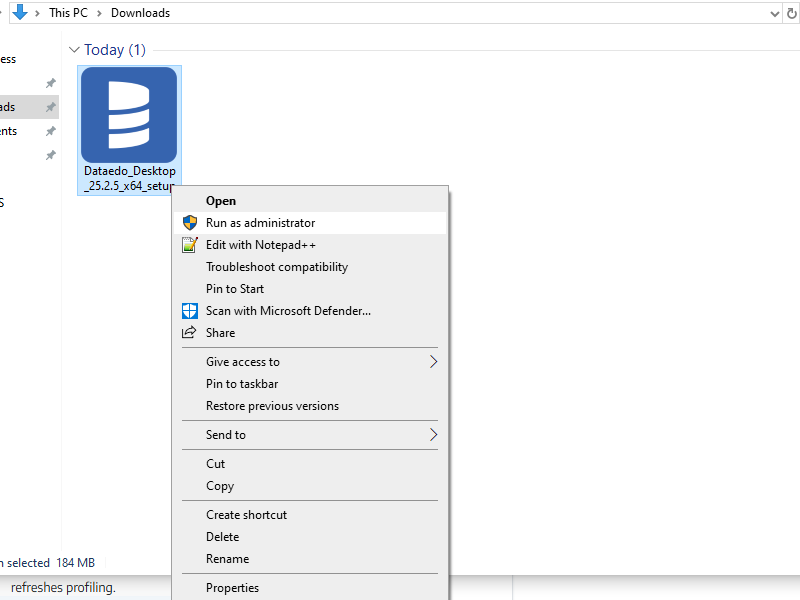Viewport: 800px width, 600px height.
Task: Click Downloads in the address bar
Action: 140,13
